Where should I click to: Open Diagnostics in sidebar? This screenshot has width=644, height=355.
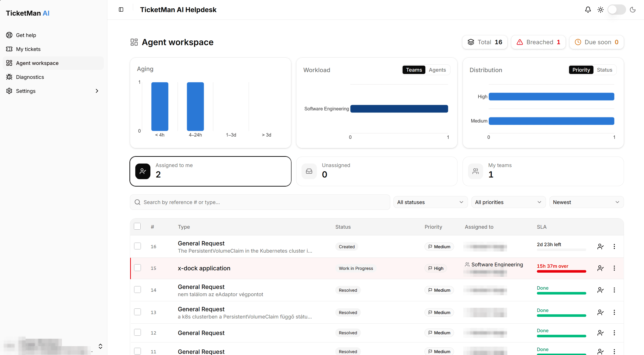coord(53,77)
